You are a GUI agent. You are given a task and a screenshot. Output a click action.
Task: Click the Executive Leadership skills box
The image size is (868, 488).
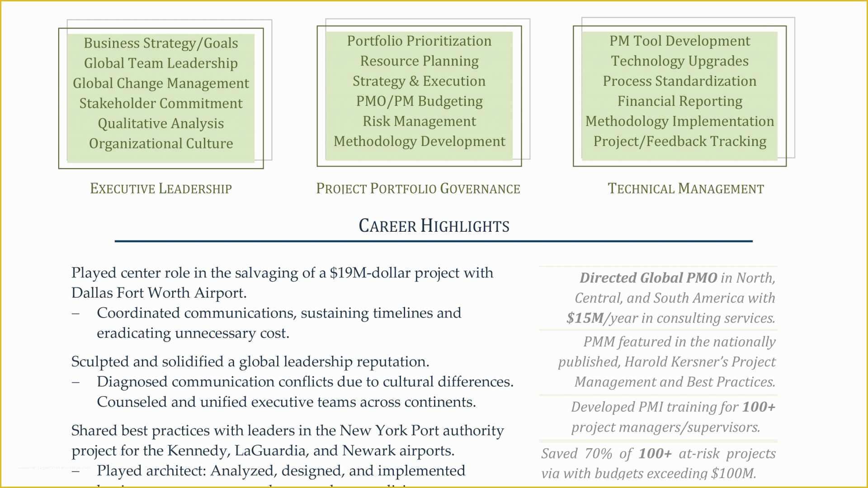pyautogui.click(x=161, y=92)
